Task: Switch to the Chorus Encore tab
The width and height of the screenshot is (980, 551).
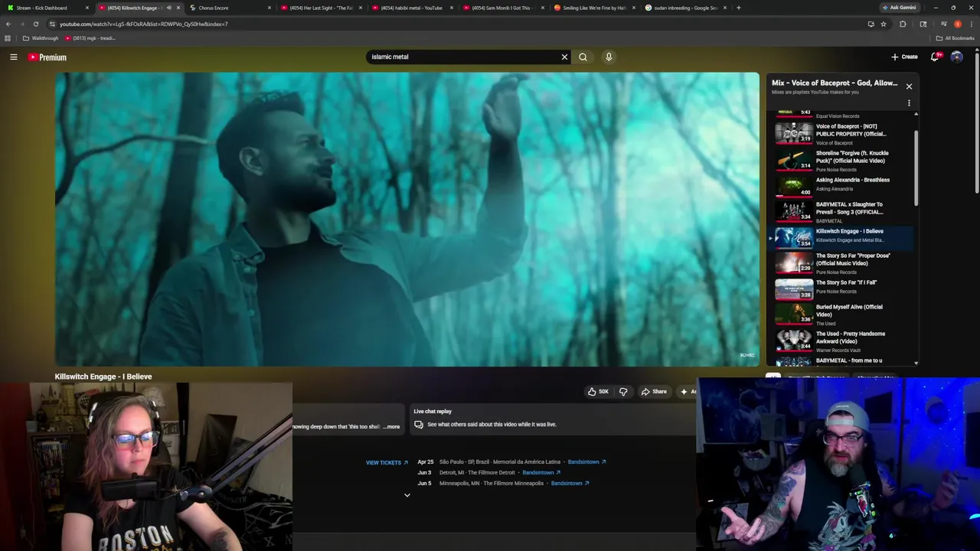Action: pos(230,8)
